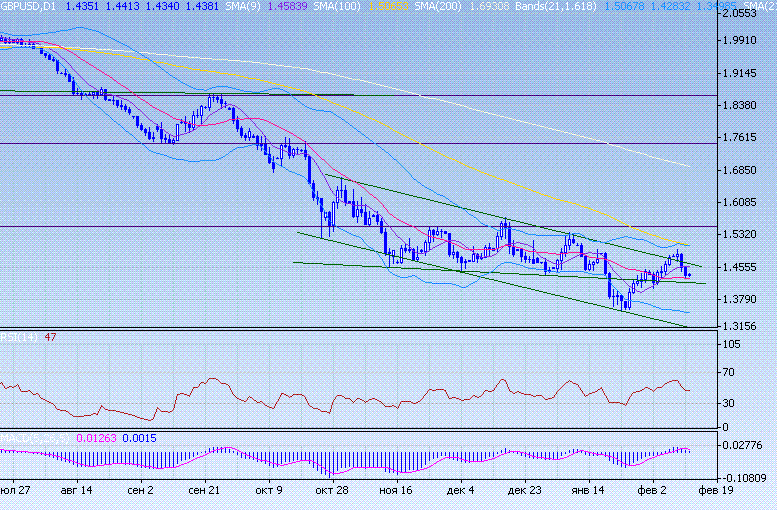Select the 'дек 23' date on the time axis
This screenshot has height=510, width=777.
click(x=523, y=492)
